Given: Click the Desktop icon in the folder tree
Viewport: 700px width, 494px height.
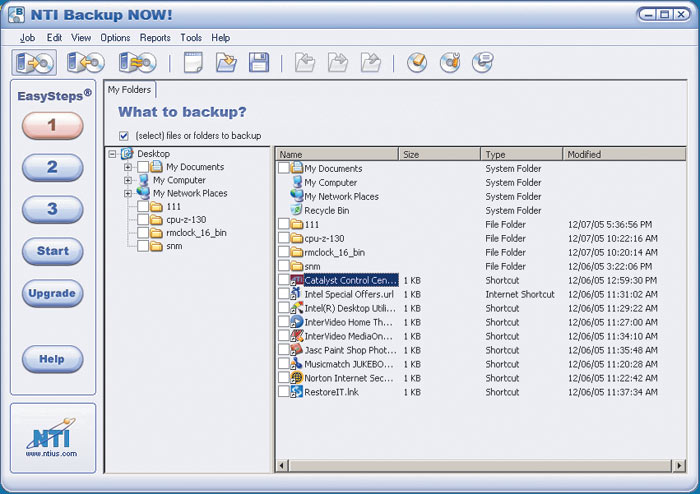Looking at the screenshot, I should click(x=127, y=154).
